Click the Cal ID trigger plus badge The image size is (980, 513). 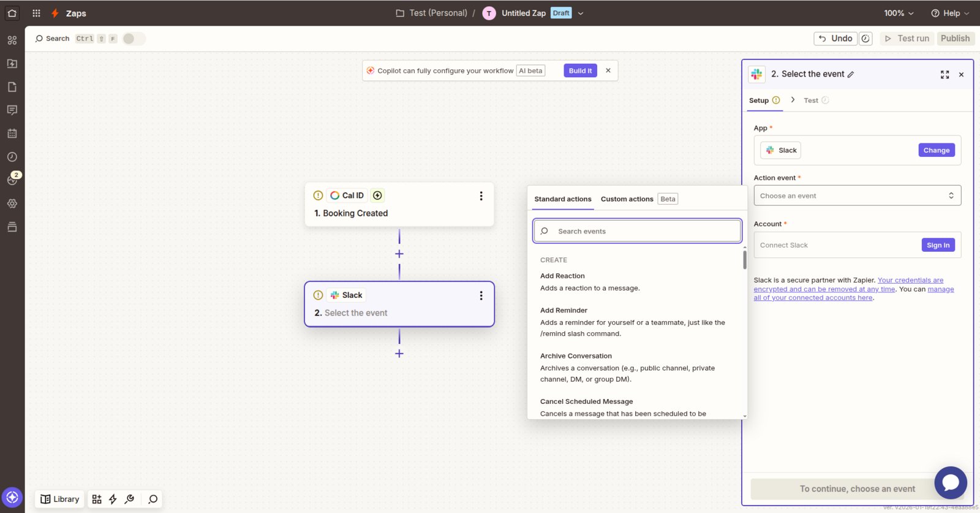pos(377,196)
